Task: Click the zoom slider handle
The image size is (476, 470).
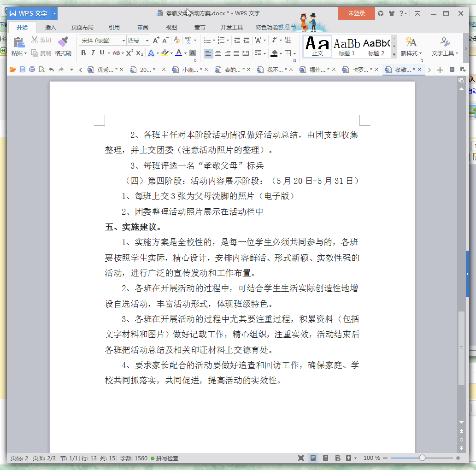Action: [x=422, y=458]
